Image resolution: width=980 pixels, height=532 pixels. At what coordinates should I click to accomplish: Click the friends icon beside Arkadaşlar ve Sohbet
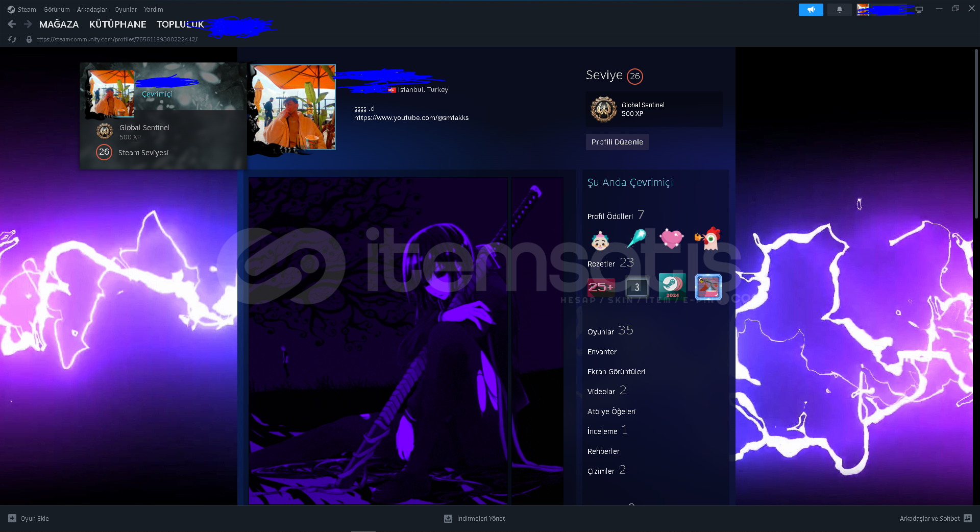pos(968,518)
